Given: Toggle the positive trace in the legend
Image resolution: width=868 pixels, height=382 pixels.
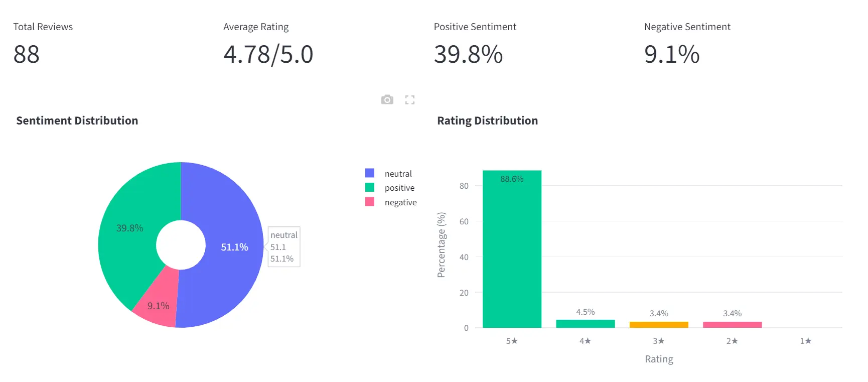Looking at the screenshot, I should tap(399, 188).
